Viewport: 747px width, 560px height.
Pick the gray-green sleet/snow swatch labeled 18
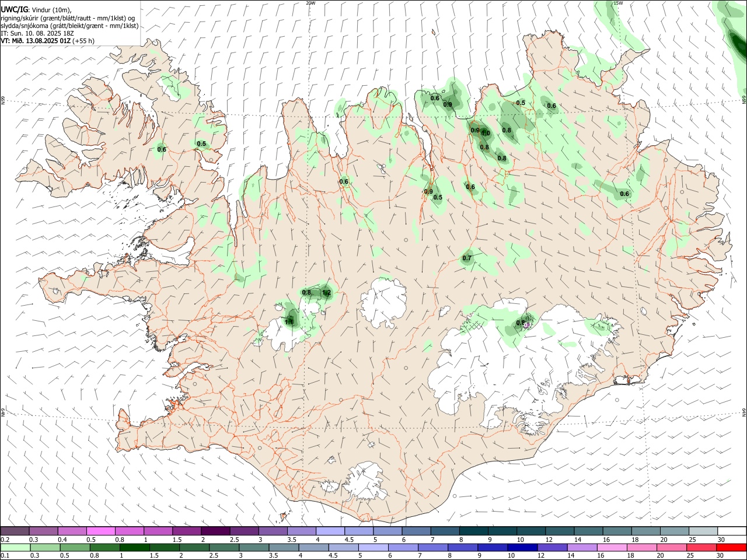[x=645, y=531]
